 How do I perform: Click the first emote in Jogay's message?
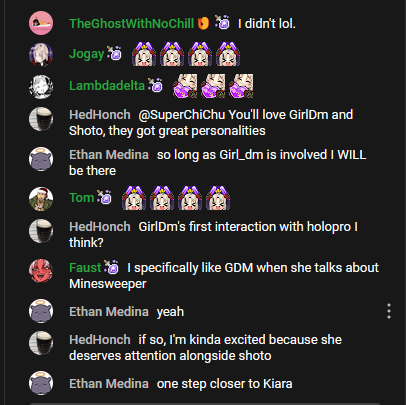tap(144, 54)
